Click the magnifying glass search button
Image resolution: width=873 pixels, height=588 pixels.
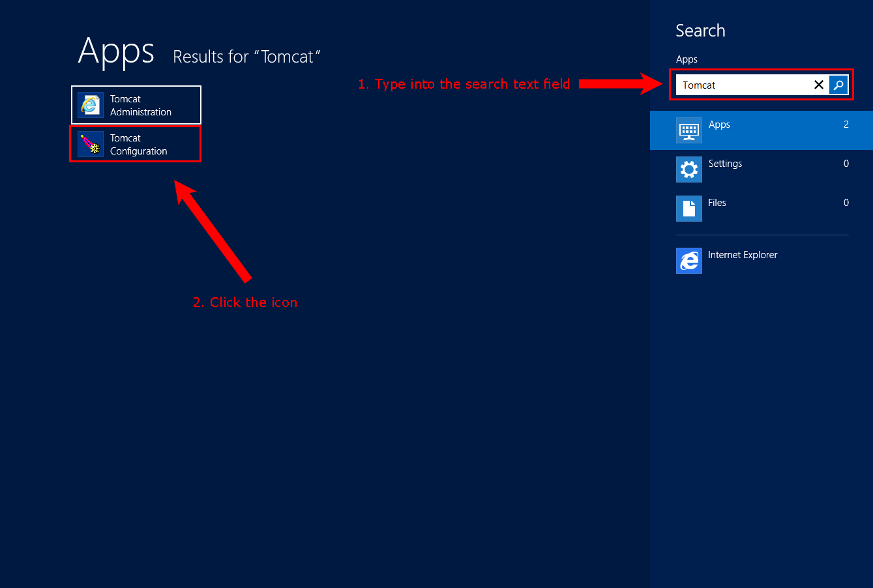point(838,85)
